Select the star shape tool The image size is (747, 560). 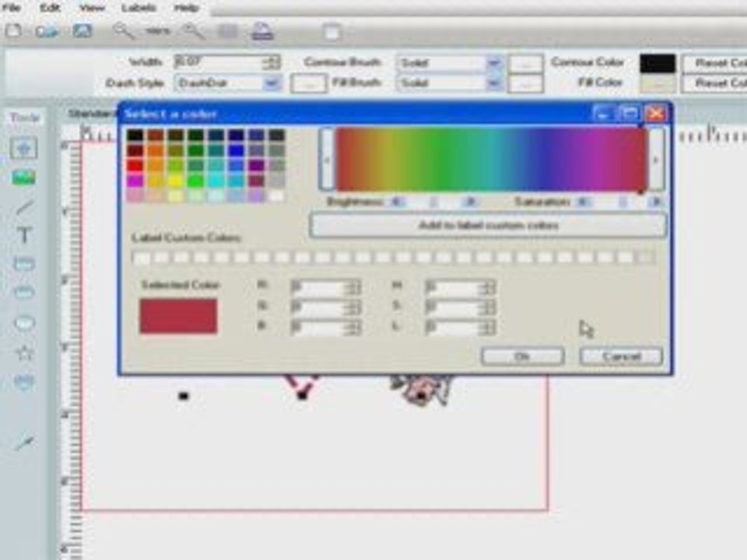coord(25,353)
